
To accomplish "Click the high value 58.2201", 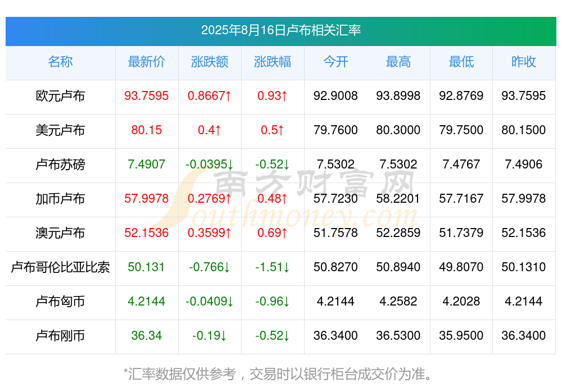I will click(398, 198).
